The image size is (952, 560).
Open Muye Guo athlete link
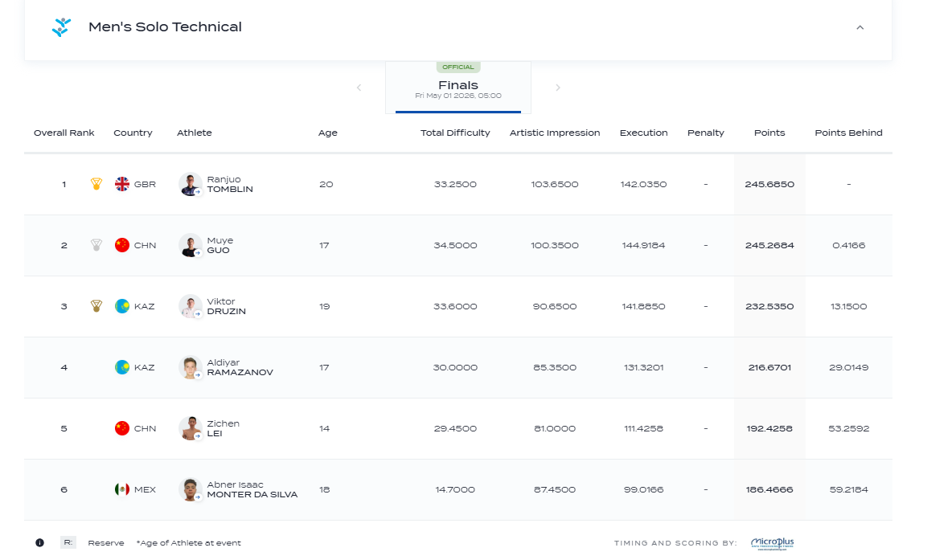[220, 245]
